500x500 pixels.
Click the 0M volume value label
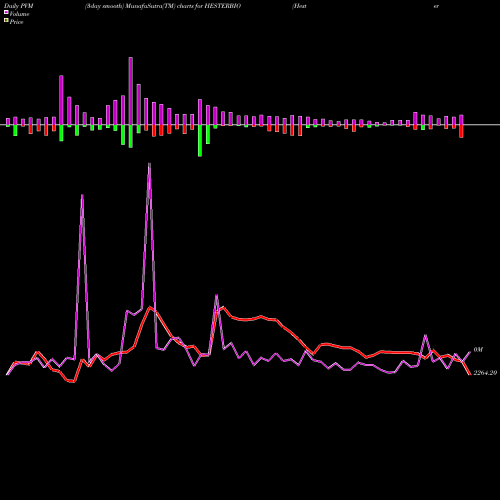(x=478, y=350)
